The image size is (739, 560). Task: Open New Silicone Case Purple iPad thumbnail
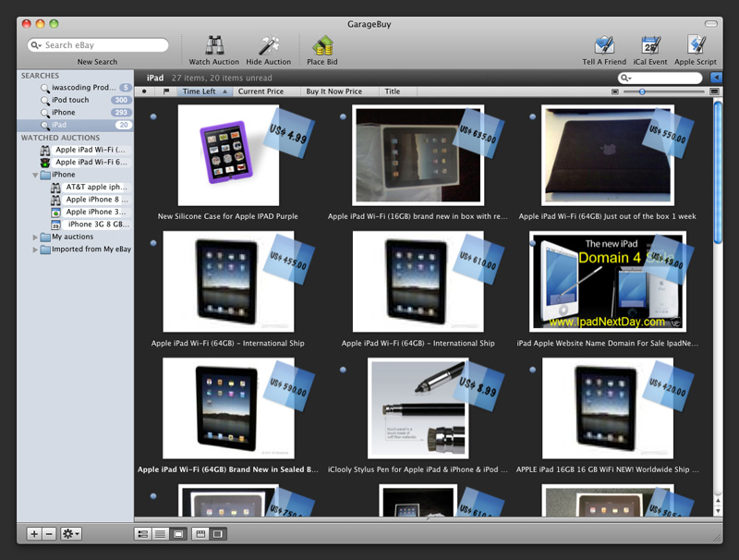coord(228,155)
